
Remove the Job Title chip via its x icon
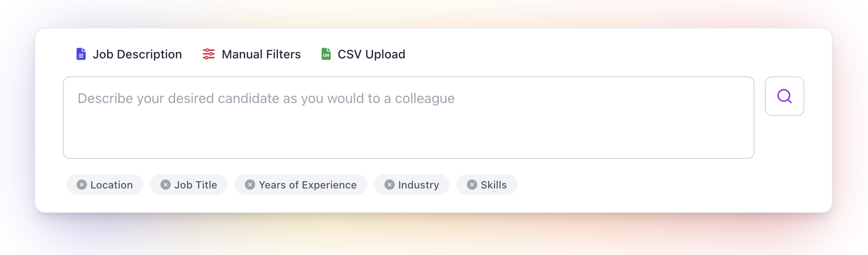[x=166, y=185]
